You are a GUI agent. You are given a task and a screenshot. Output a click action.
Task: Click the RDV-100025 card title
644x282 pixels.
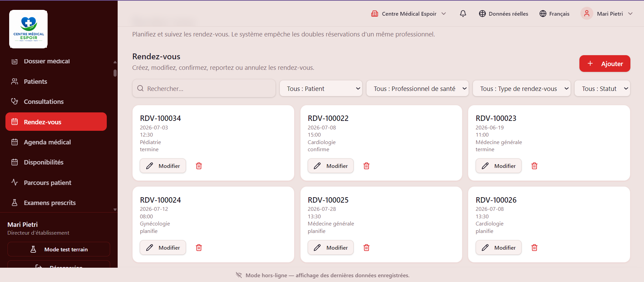328,200
